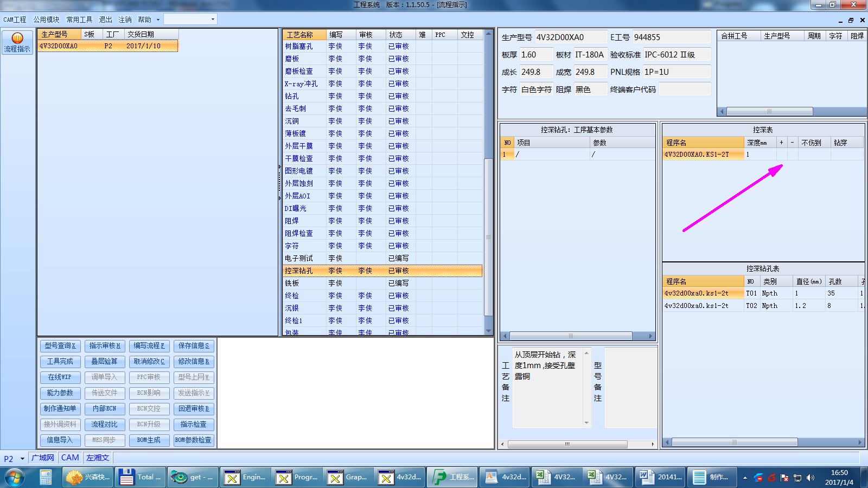Screen dimensions: 868x488
Task: Expand the 帮助 menu dropdown arrow
Action: tap(158, 20)
